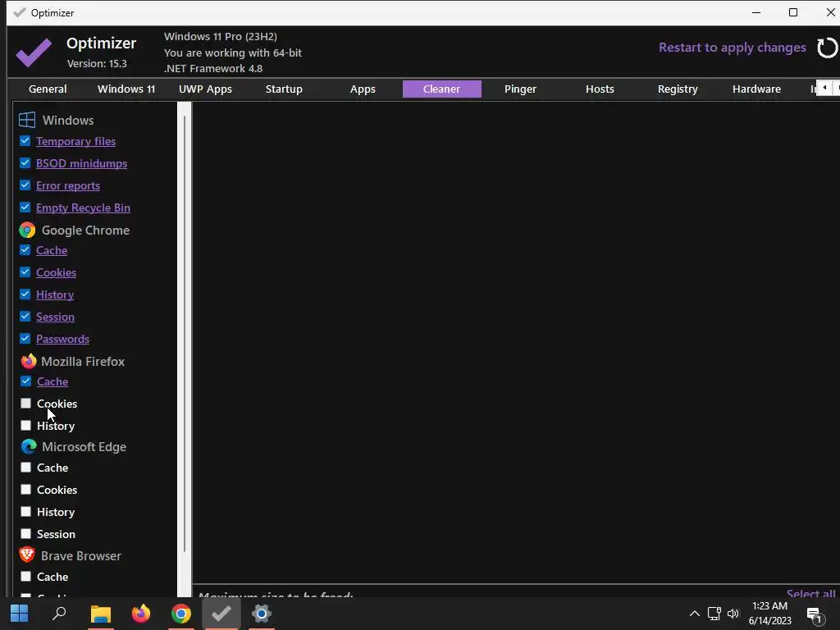This screenshot has height=630, width=840.
Task: Click the cleaner list vertical scrollbar
Action: coord(185,334)
